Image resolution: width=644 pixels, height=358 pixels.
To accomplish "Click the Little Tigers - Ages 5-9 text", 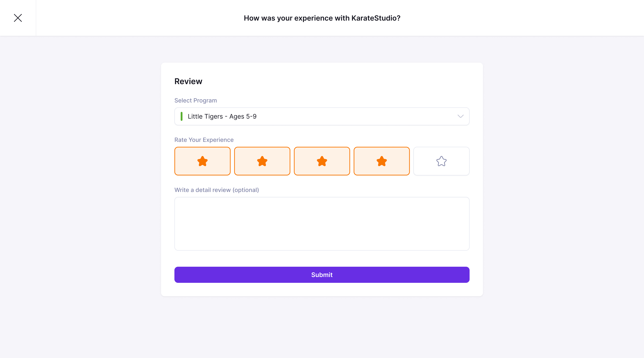I will point(222,116).
